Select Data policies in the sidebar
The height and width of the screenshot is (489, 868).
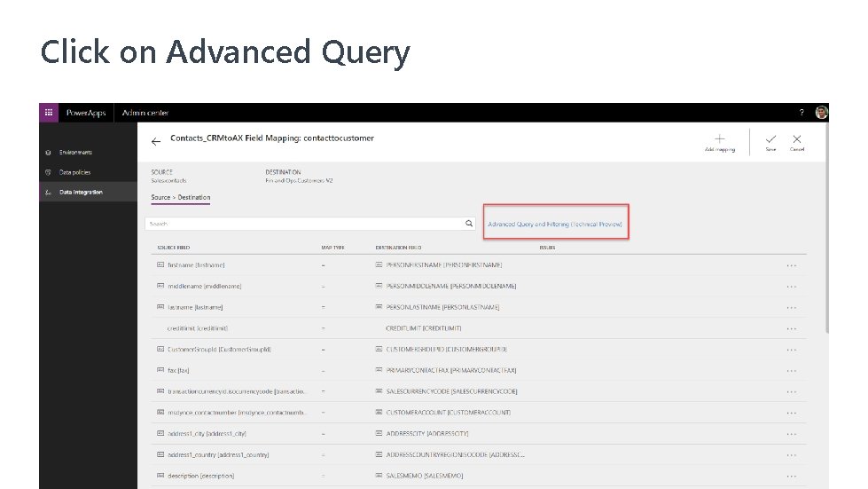tap(74, 172)
